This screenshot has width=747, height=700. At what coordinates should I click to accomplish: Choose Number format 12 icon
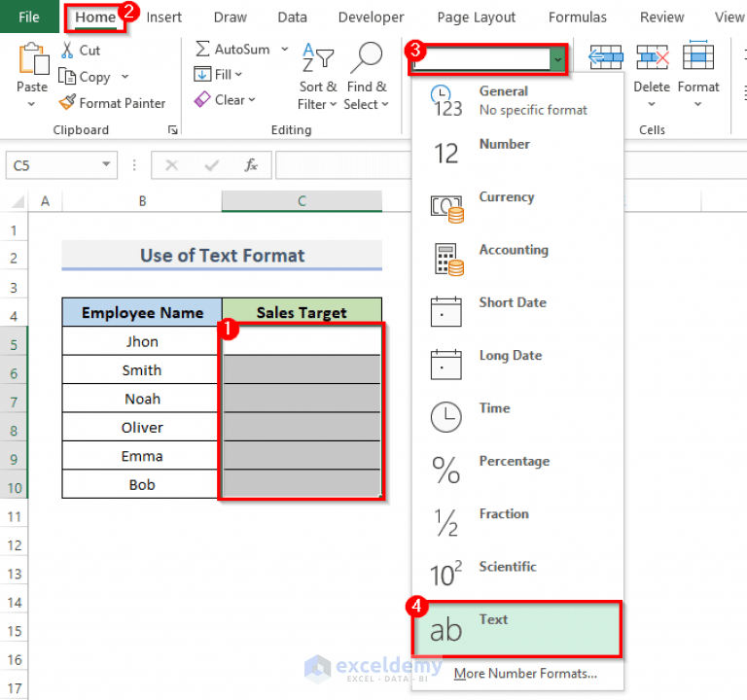click(x=446, y=154)
